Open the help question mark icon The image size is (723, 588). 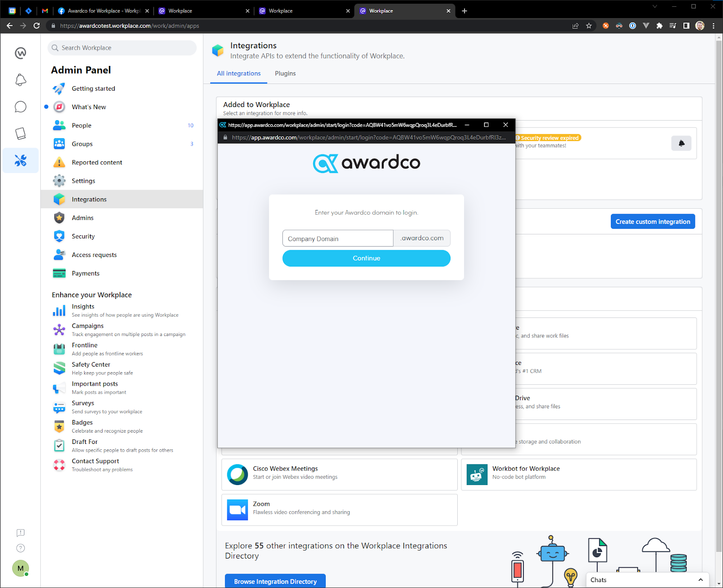click(x=20, y=548)
